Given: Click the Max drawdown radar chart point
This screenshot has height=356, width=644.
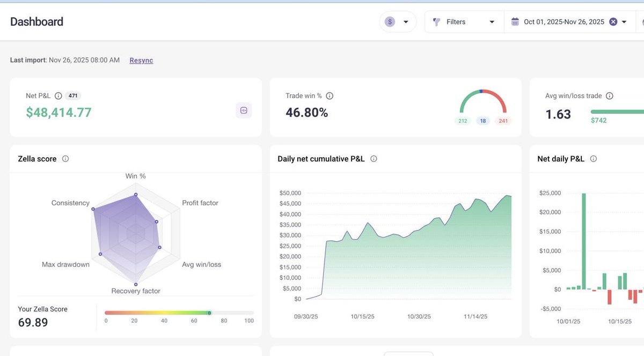Looking at the screenshot, I should point(99,254).
